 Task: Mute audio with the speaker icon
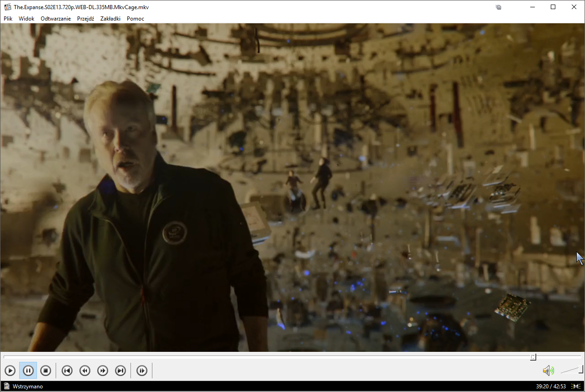(x=548, y=371)
